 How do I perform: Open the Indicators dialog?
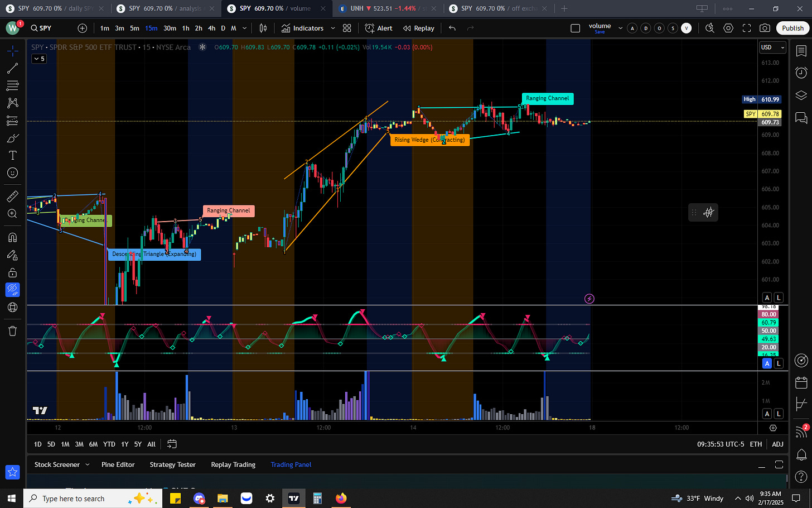tap(302, 28)
